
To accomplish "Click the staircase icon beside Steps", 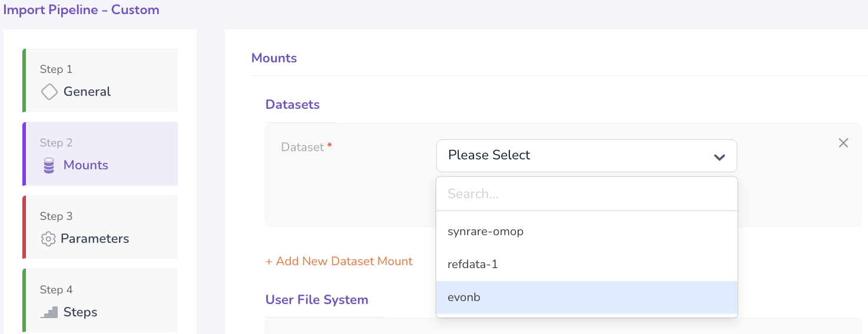I will coord(49,312).
